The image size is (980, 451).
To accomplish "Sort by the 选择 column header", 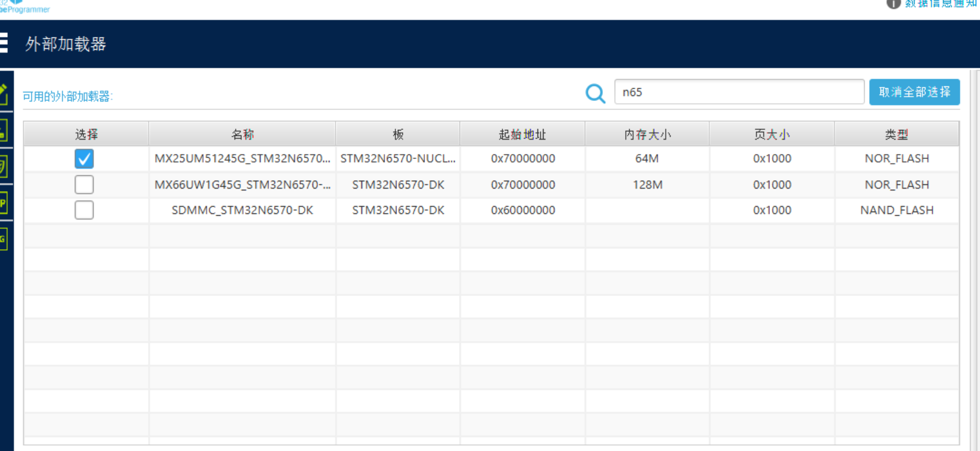I will point(86,134).
